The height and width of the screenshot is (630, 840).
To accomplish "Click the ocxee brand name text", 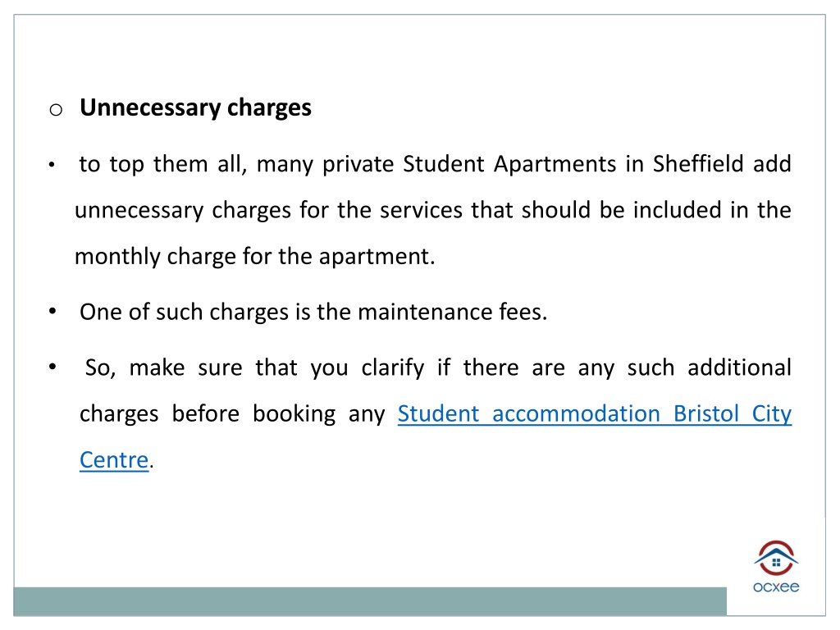I will click(x=776, y=587).
